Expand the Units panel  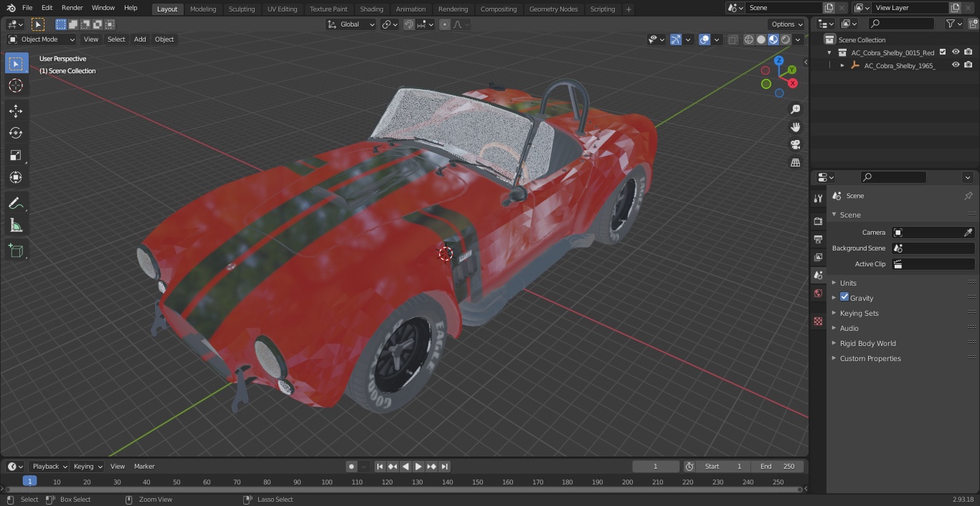[847, 283]
